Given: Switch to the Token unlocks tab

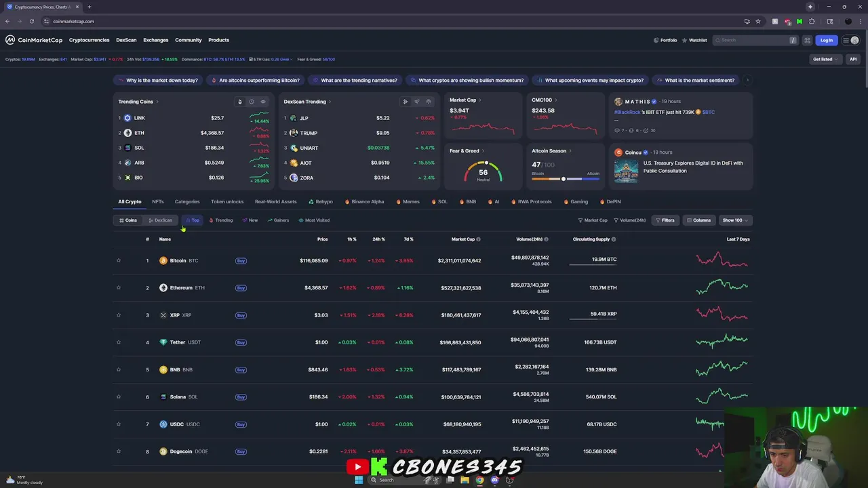Looking at the screenshot, I should (227, 201).
